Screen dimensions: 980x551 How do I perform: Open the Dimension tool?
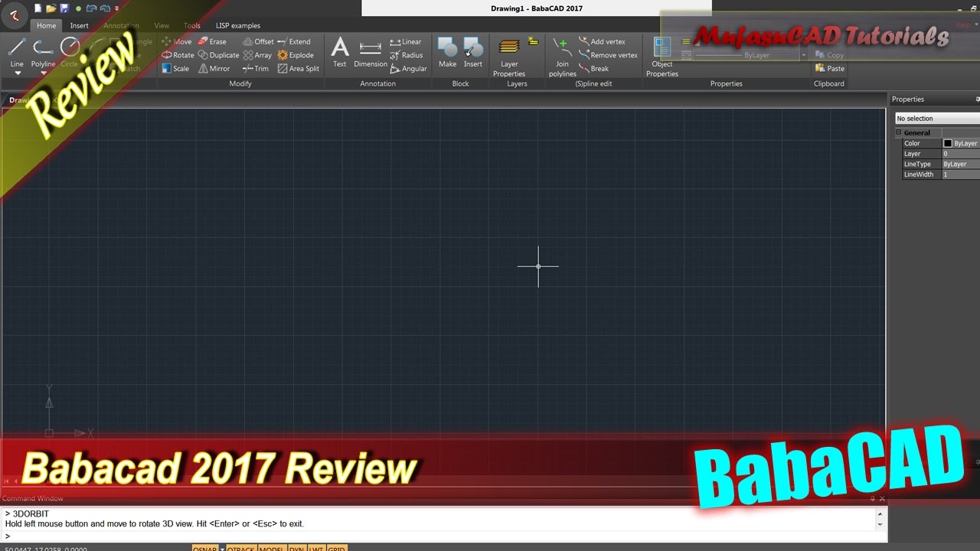pyautogui.click(x=371, y=53)
